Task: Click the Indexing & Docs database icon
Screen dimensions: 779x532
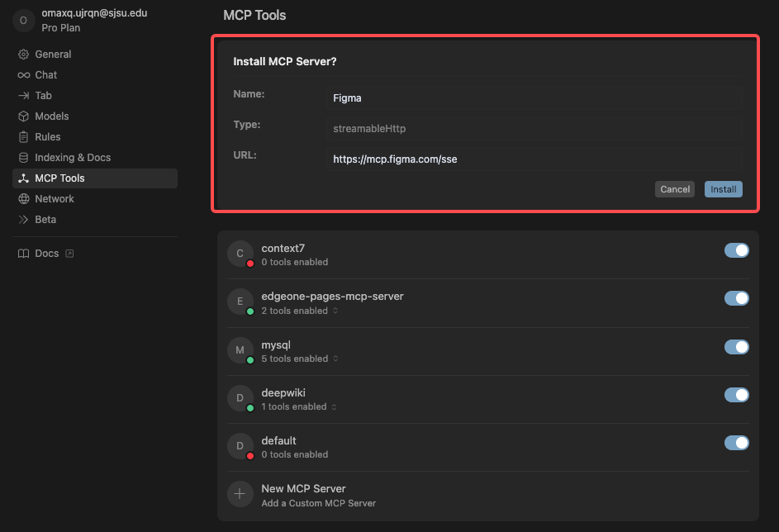Action: pyautogui.click(x=23, y=158)
